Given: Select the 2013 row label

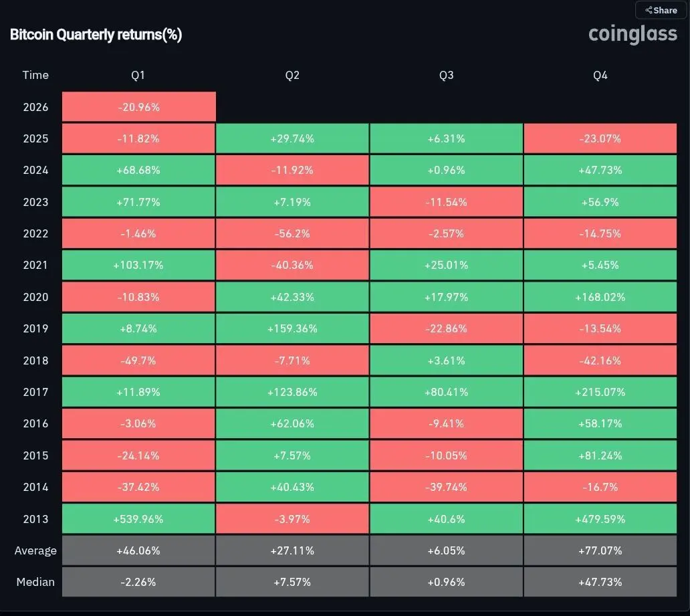Looking at the screenshot, I should click(35, 518).
